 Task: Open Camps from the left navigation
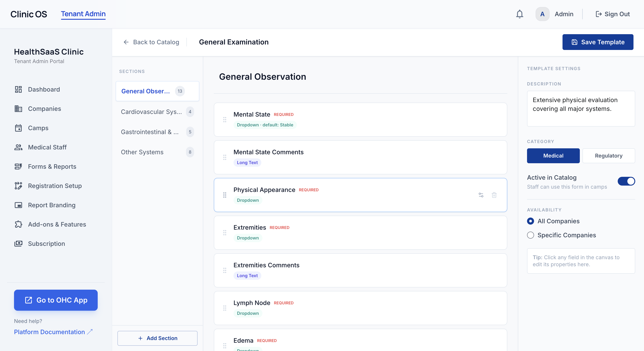tap(38, 128)
